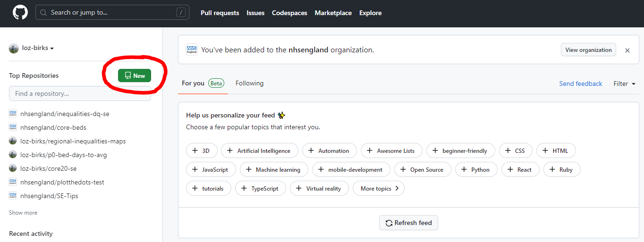This screenshot has height=242, width=644.
Task: Dismiss the nhsengland organization banner
Action: pos(627,50)
